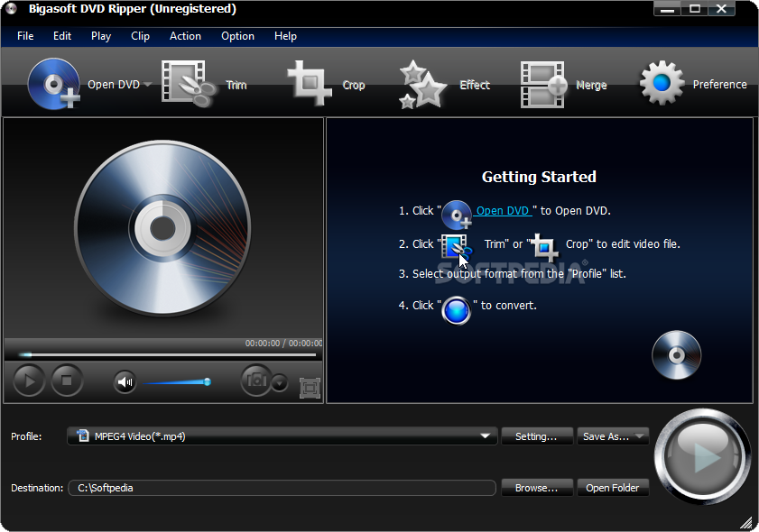Open the Effect stars icon
The image size is (759, 532).
click(x=421, y=85)
